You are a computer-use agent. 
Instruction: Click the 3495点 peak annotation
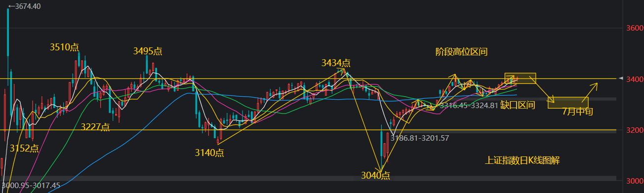point(148,51)
